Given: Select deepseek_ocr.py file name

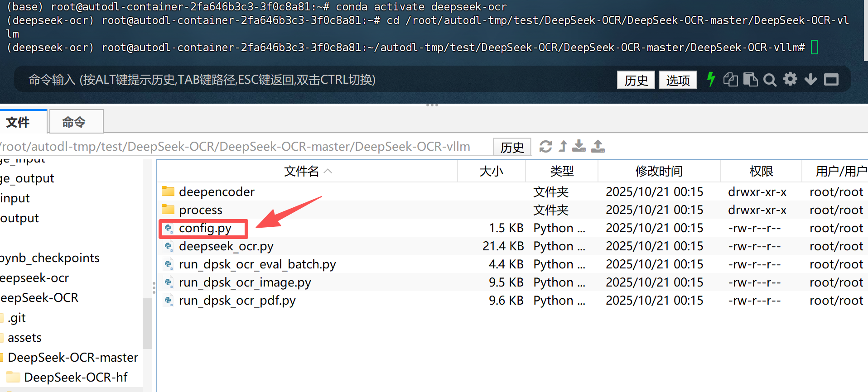Looking at the screenshot, I should point(226,246).
